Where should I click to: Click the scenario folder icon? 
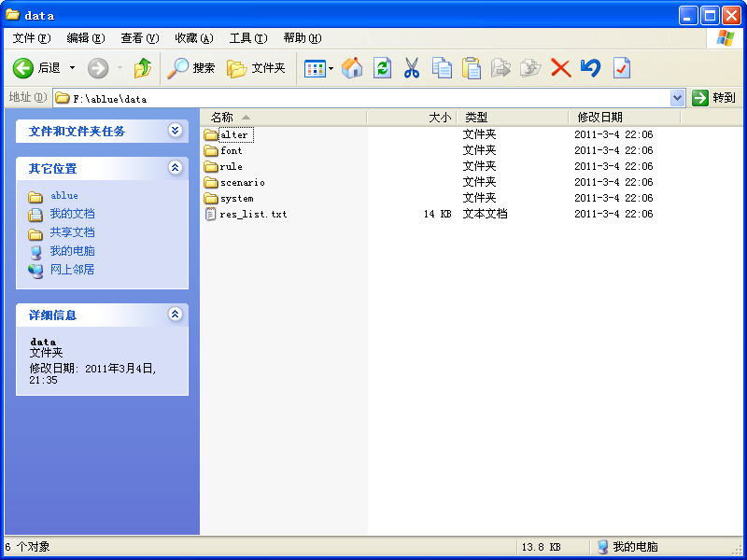pyautogui.click(x=211, y=183)
